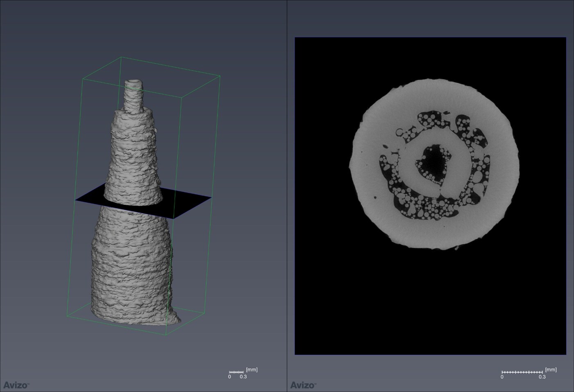
Task: Click the 0 scale label in left viewer
Action: pyautogui.click(x=229, y=377)
